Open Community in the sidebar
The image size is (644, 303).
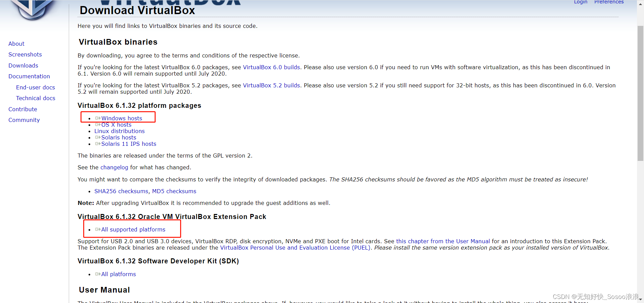coord(24,120)
